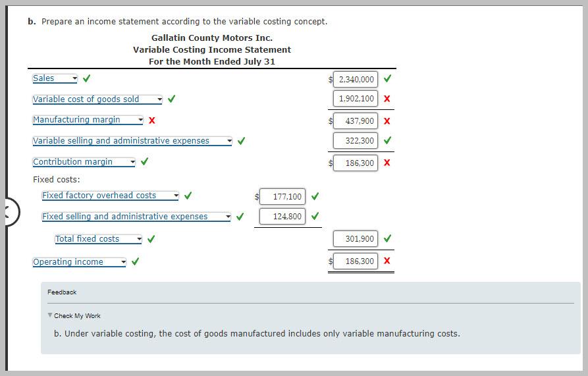The width and height of the screenshot is (588, 376).
Task: Open Variable selling and administrative expenses dropdown
Action: pos(132,141)
